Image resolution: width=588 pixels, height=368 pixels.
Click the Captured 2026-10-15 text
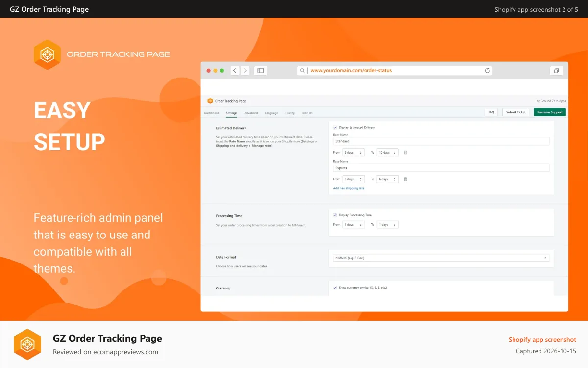coord(546,351)
